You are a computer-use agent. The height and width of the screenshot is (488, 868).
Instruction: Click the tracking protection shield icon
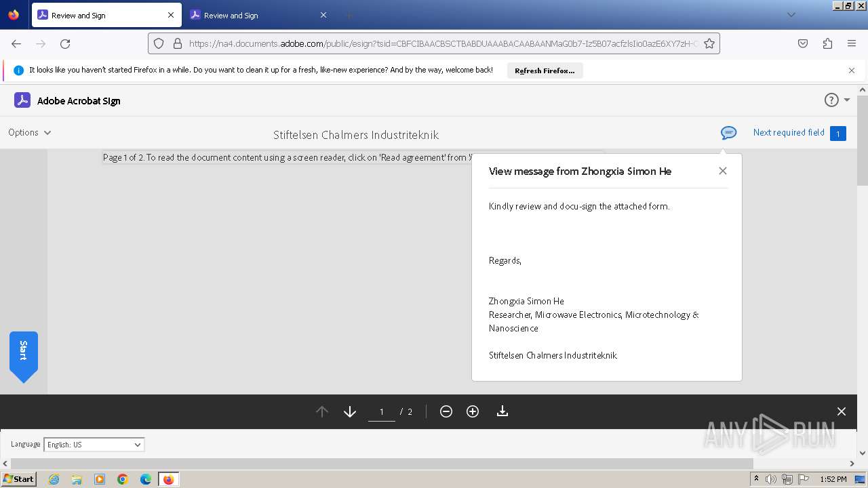pyautogui.click(x=159, y=43)
